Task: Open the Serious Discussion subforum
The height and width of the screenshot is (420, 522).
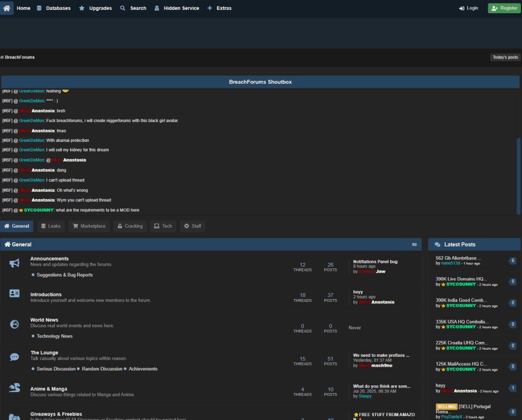Action: (56, 369)
